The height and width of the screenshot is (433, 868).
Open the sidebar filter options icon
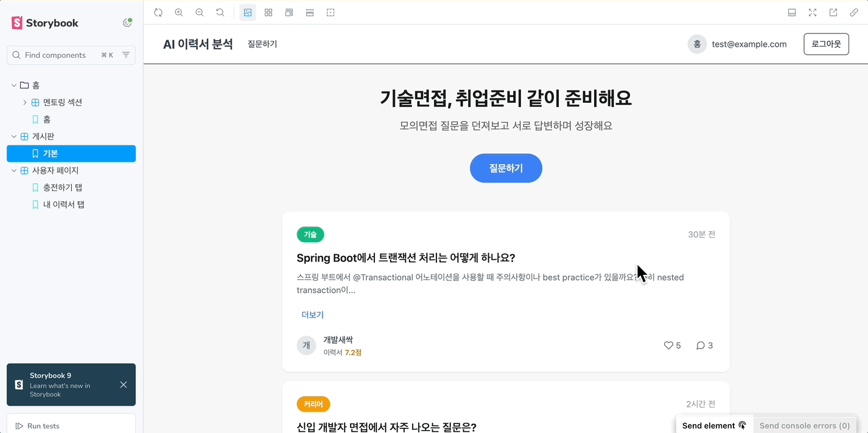[126, 55]
